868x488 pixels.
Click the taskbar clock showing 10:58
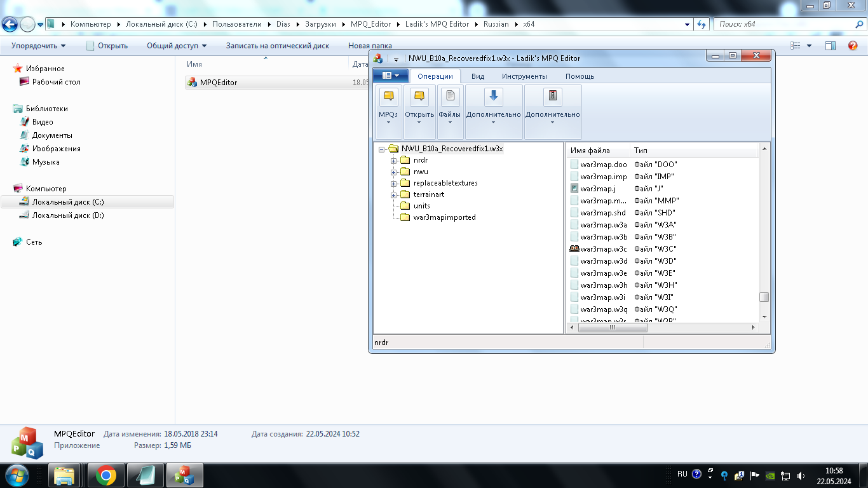pyautogui.click(x=834, y=476)
